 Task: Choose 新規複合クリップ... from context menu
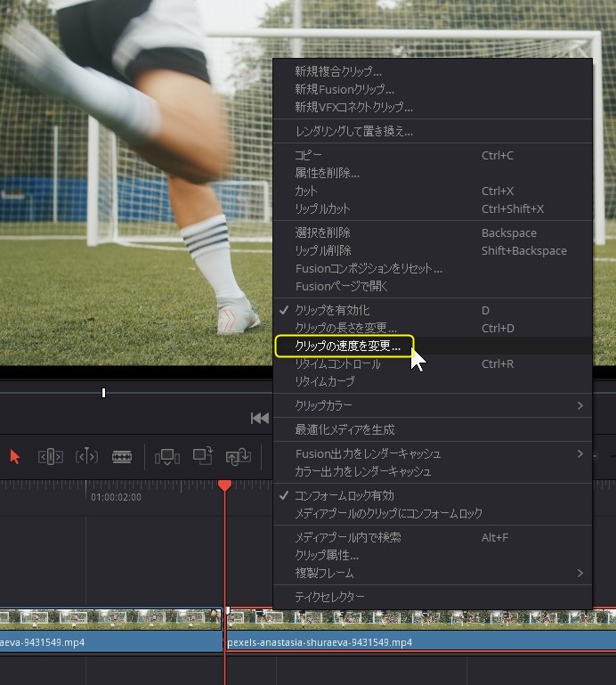(433, 71)
